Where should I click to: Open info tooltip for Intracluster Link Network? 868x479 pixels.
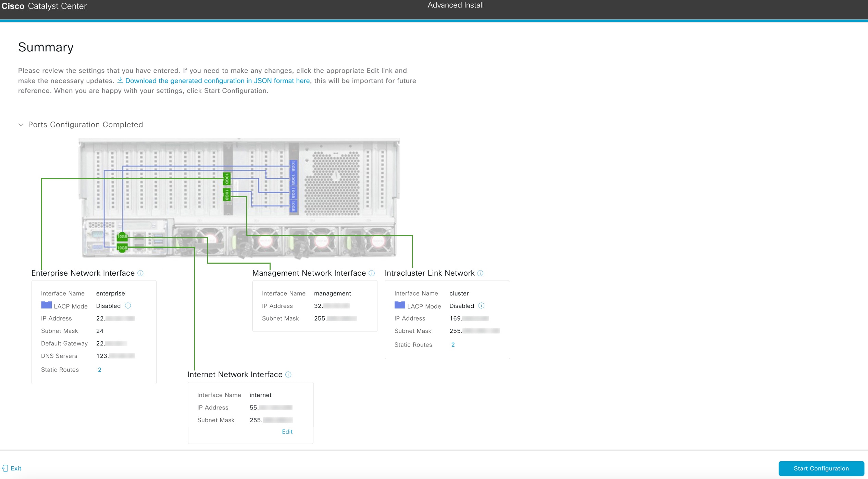click(x=481, y=273)
